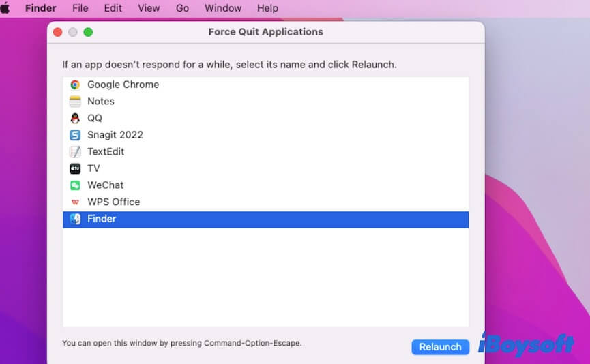The height and width of the screenshot is (364, 590).
Task: Open the Edit menu
Action: coord(113,8)
